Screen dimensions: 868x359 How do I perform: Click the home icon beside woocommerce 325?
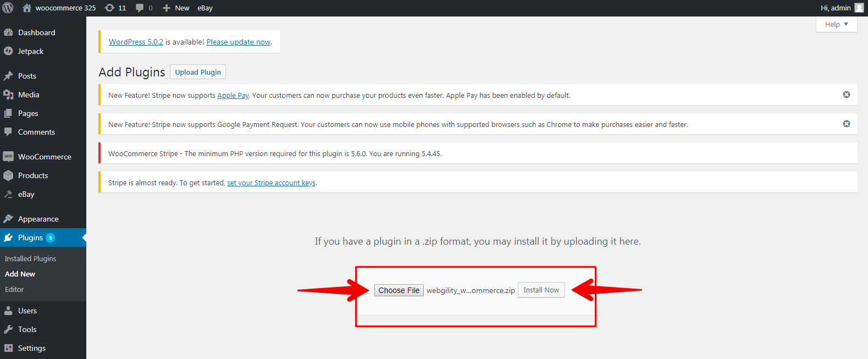[x=26, y=8]
